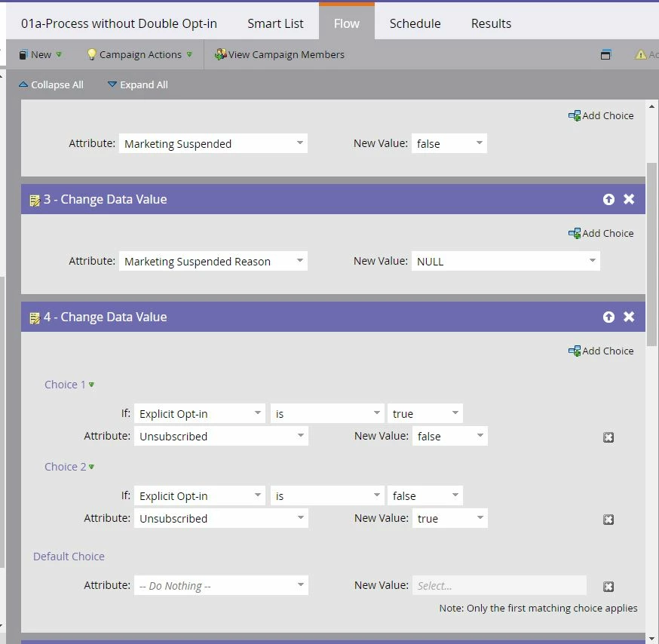Switch to the Schedule tab
The width and height of the screenshot is (659, 644).
point(415,23)
